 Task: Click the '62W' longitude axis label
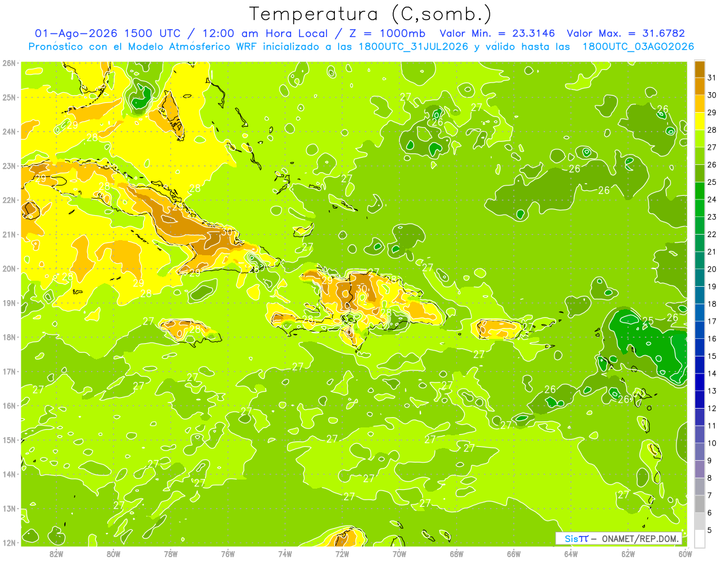[628, 554]
